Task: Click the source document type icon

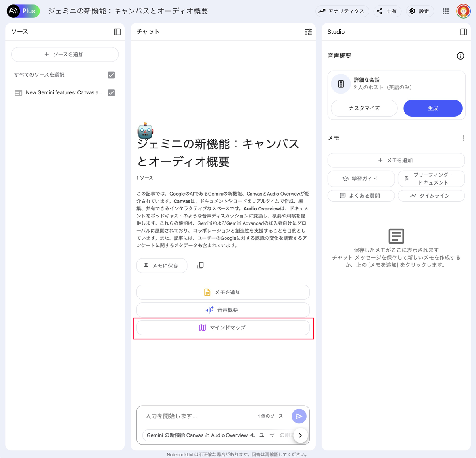Action: point(18,92)
